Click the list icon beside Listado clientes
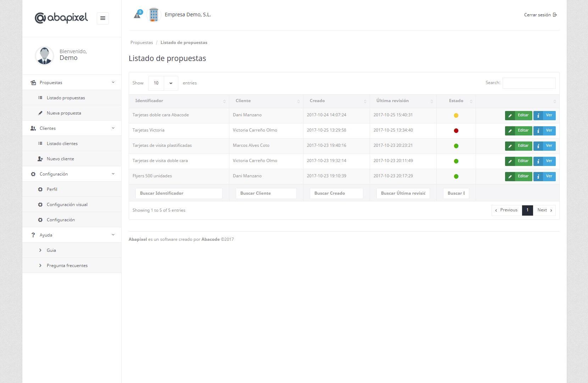Image resolution: width=588 pixels, height=383 pixels. pos(40,144)
